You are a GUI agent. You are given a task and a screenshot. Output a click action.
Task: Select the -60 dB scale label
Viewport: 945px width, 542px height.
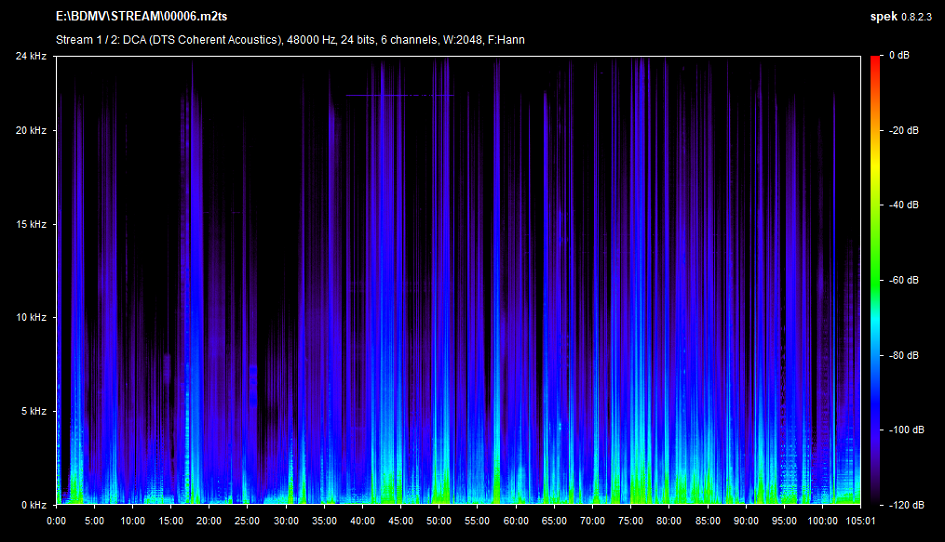click(x=904, y=280)
